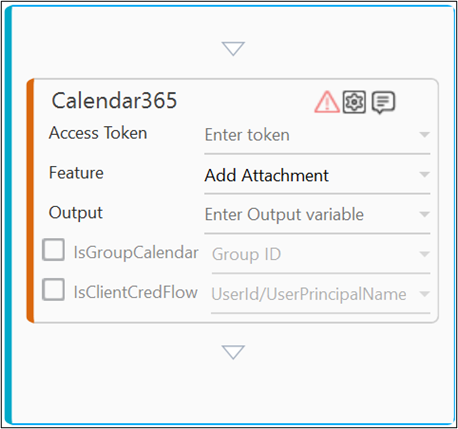Expand the Output variable dropdown arrow
Image resolution: width=458 pixels, height=429 pixels.
click(424, 214)
